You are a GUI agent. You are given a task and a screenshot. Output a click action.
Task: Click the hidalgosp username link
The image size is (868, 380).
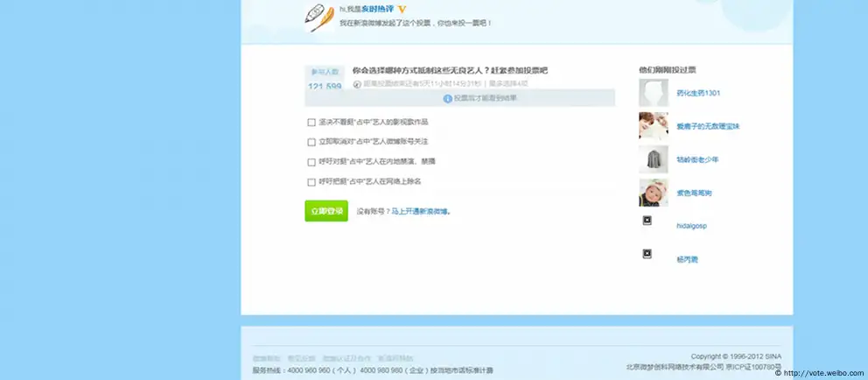[x=691, y=226]
